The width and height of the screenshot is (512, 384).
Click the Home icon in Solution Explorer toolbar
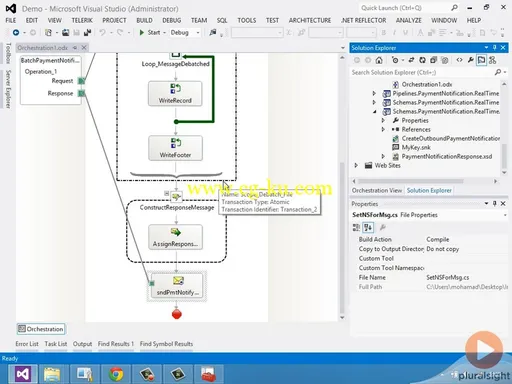pyautogui.click(x=379, y=60)
